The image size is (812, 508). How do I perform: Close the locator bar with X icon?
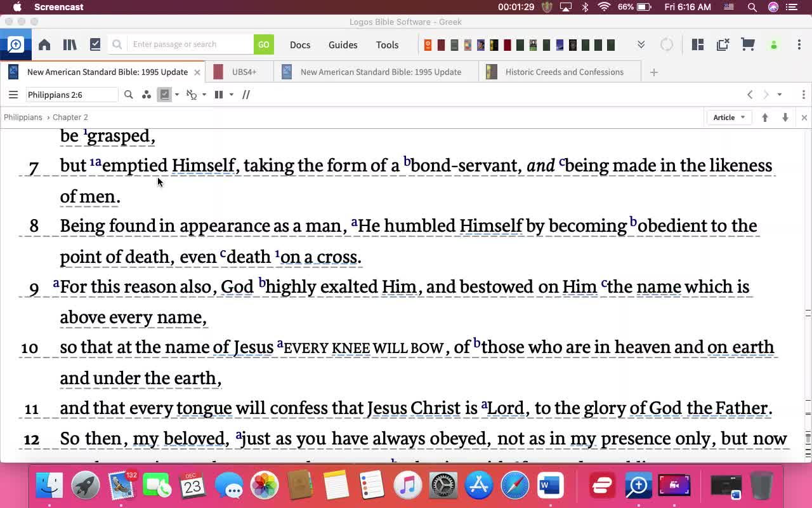[804, 117]
